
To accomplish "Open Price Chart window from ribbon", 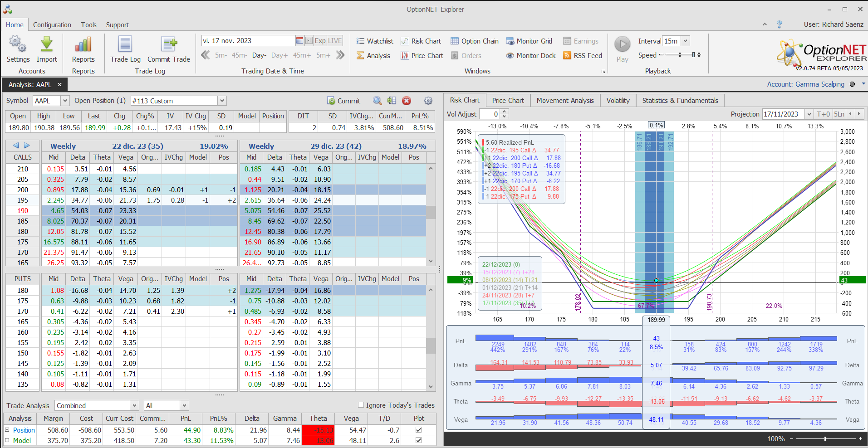I will [x=422, y=56].
